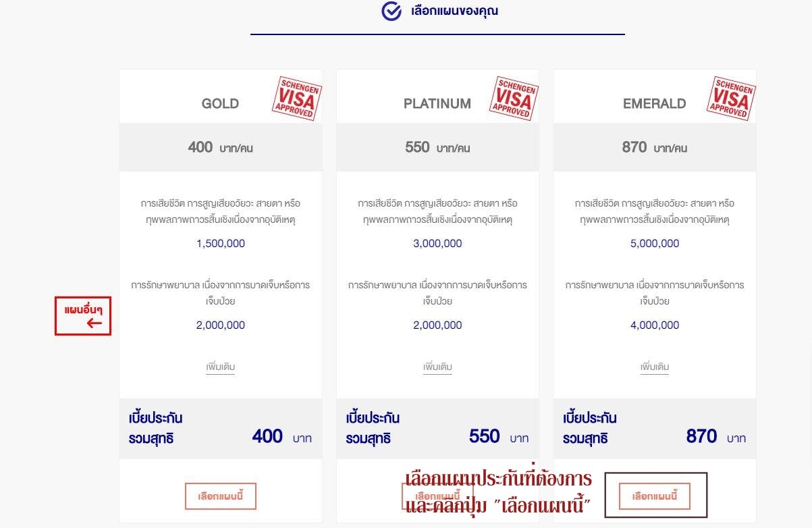Choose the EMERALD plan with เลือกแผนนี้ button
812x528 pixels.
[655, 496]
